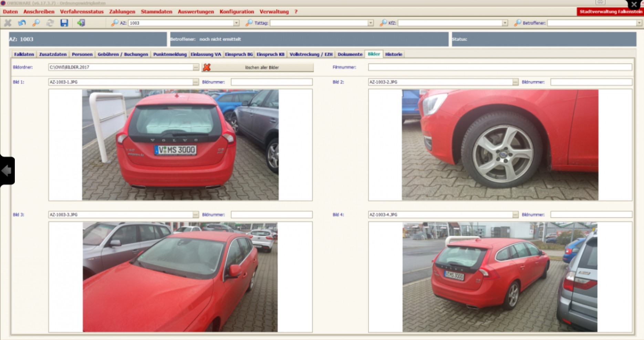Browse for the Bild 2 file

pos(515,82)
